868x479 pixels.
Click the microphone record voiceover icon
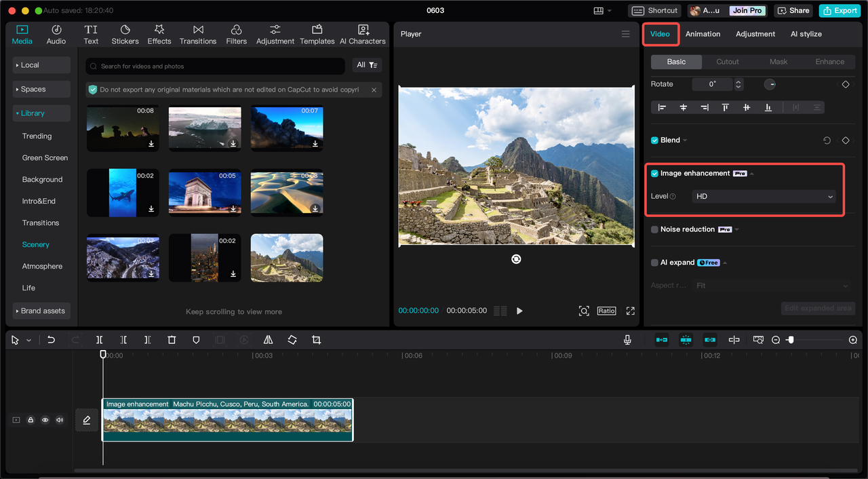[x=627, y=340]
